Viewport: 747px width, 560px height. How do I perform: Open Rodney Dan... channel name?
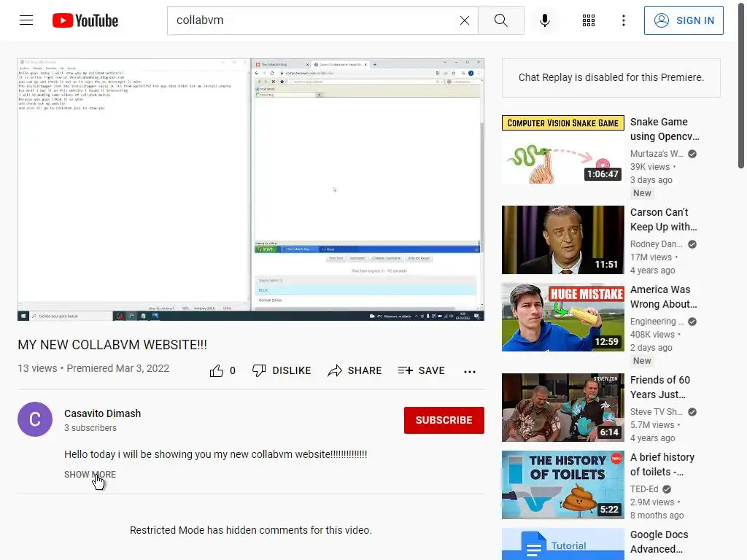point(656,244)
